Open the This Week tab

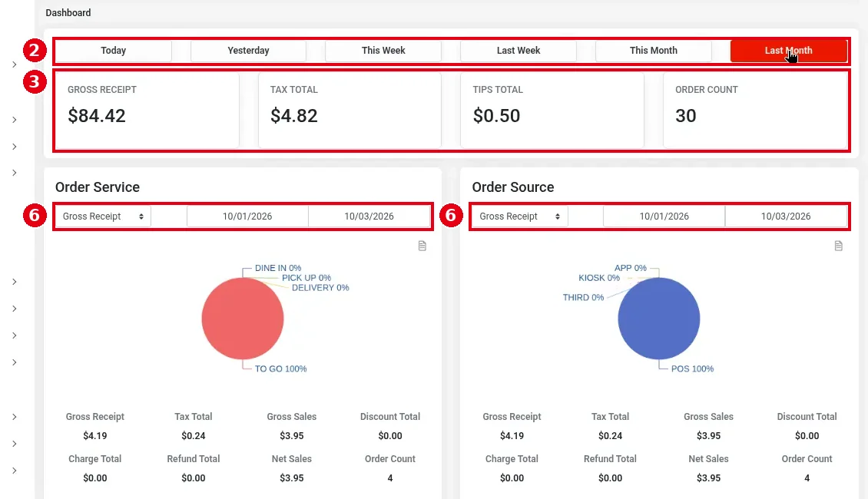[x=383, y=51]
